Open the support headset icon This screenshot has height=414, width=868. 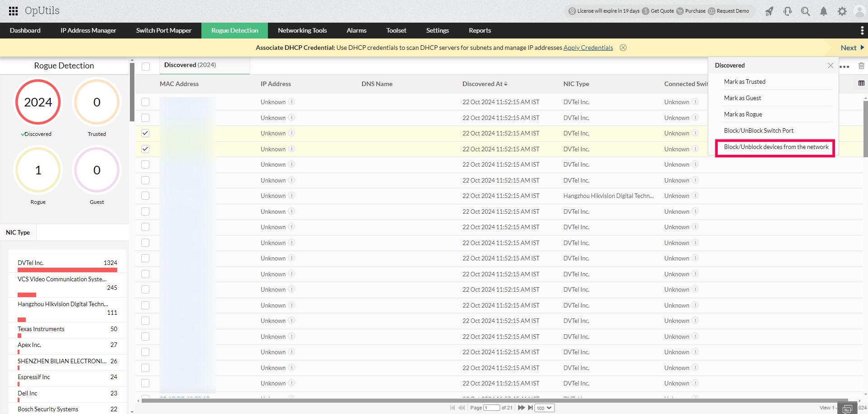click(787, 12)
